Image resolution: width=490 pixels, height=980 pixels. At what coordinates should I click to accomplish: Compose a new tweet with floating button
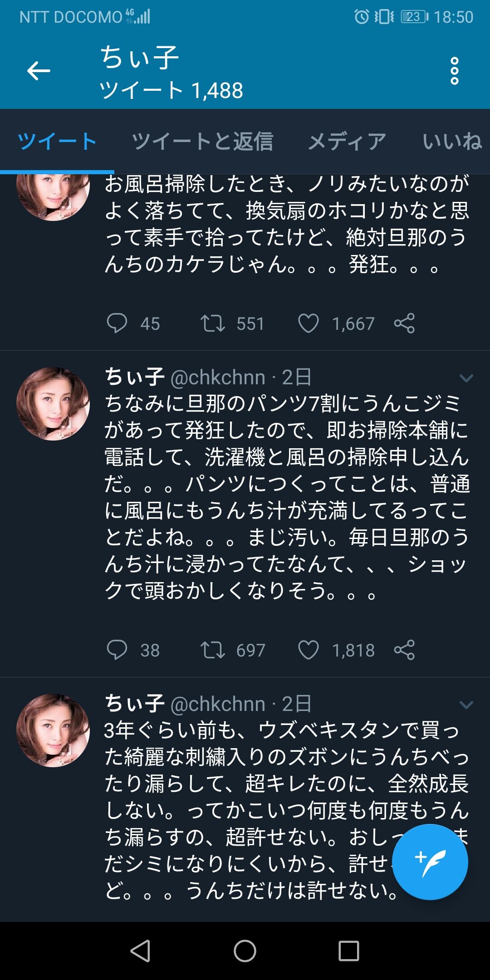click(430, 862)
